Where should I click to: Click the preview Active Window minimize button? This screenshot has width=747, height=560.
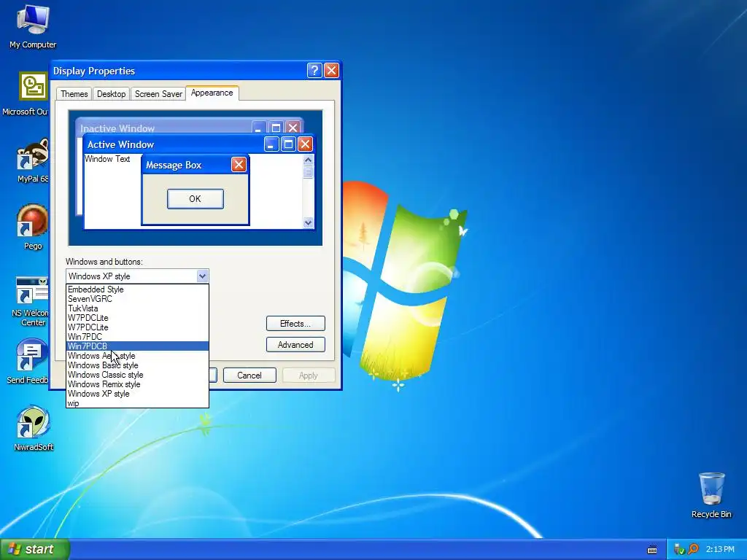click(271, 144)
